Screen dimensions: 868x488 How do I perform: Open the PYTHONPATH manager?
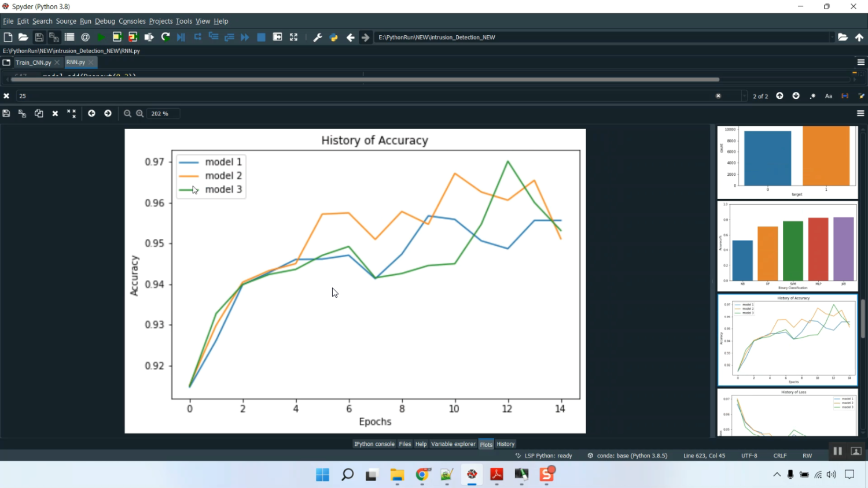pyautogui.click(x=333, y=37)
